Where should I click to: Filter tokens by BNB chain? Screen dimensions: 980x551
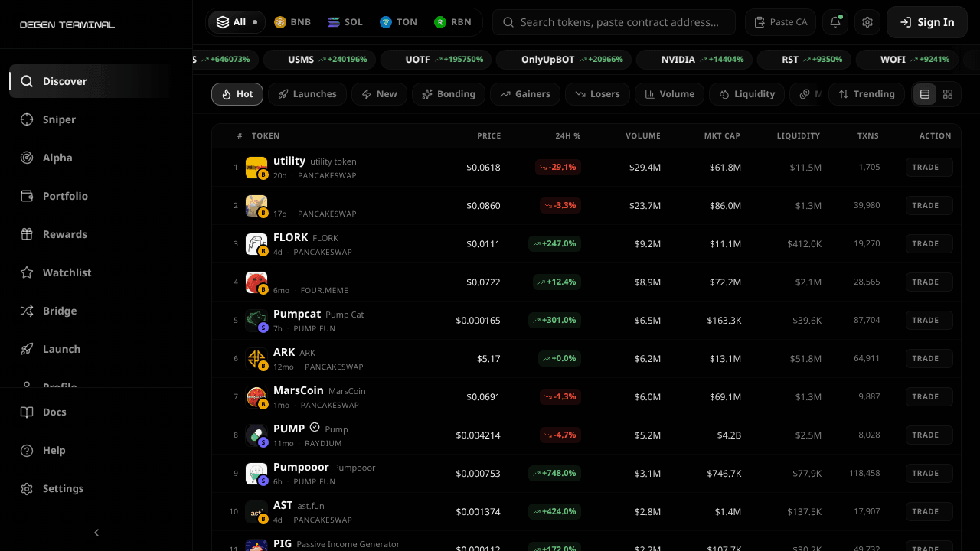click(x=292, y=22)
